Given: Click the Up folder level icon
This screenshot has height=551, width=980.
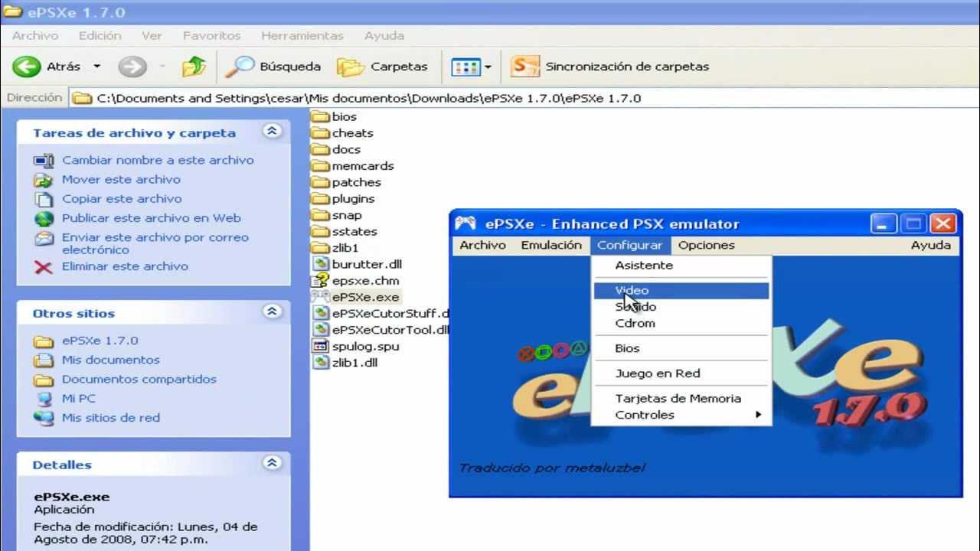Looking at the screenshot, I should [x=194, y=67].
